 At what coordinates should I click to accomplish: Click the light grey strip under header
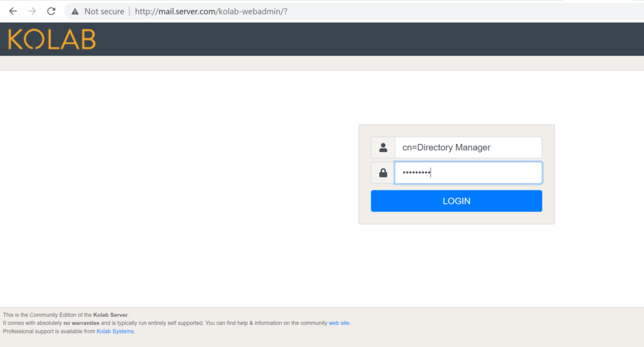[322, 63]
